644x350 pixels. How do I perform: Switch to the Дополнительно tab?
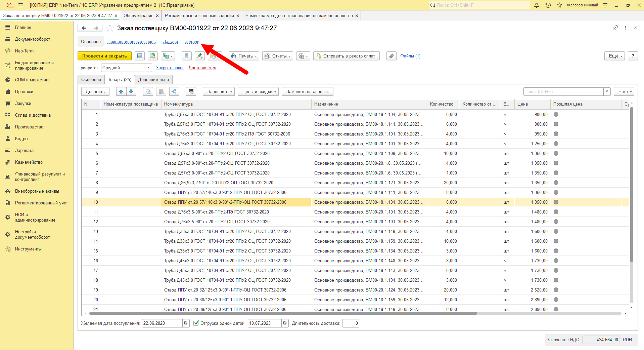(153, 80)
